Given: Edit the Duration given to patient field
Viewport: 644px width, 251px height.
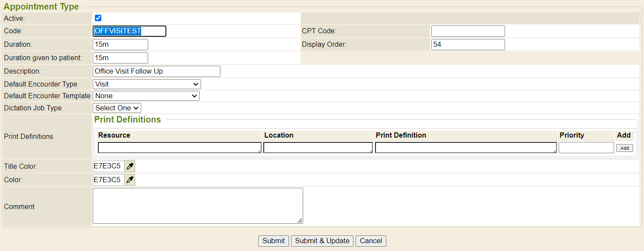Looking at the screenshot, I should coord(120,58).
